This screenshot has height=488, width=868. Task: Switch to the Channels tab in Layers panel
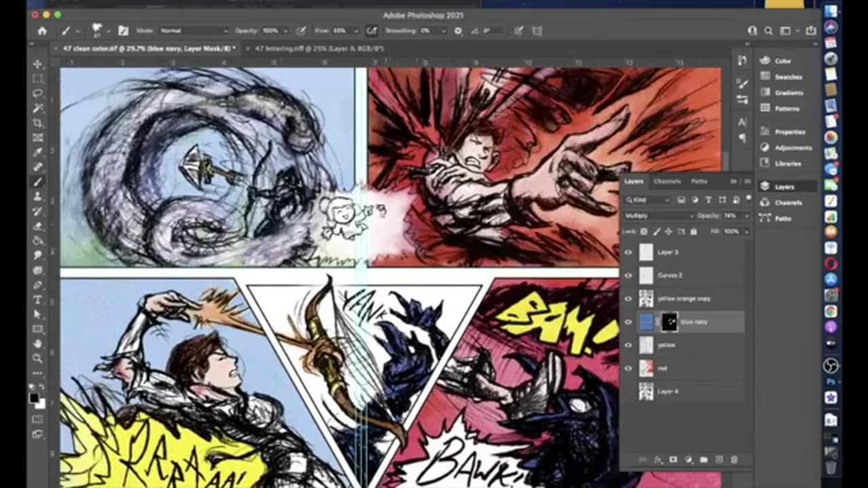[667, 182]
